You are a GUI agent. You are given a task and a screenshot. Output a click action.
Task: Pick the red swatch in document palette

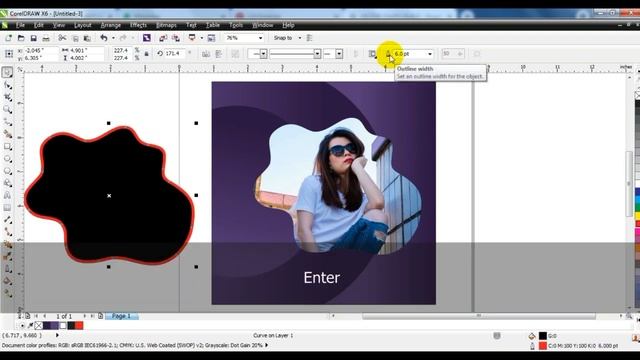click(79, 325)
